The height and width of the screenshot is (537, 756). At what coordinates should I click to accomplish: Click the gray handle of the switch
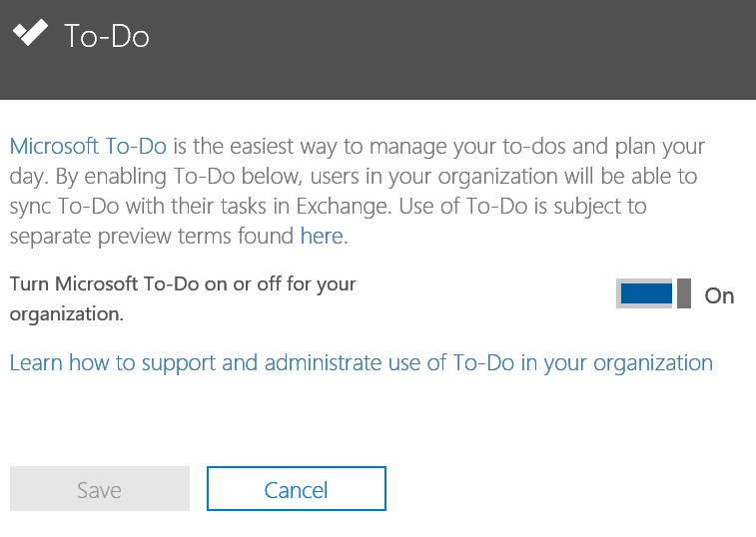pos(684,294)
